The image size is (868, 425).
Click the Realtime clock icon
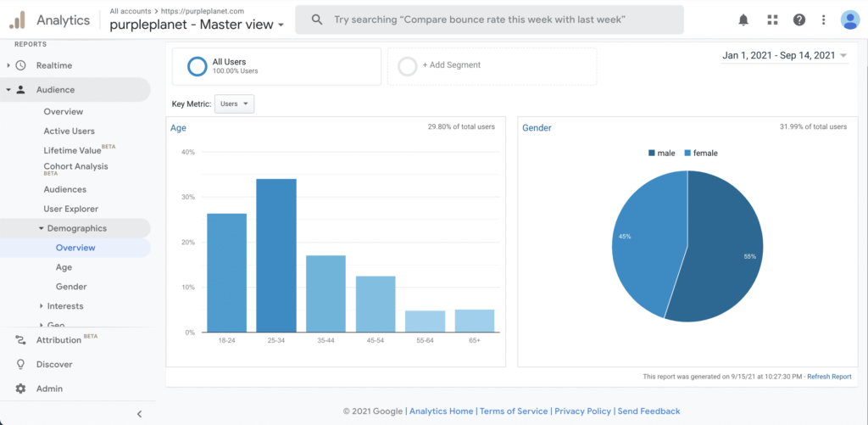pos(20,65)
